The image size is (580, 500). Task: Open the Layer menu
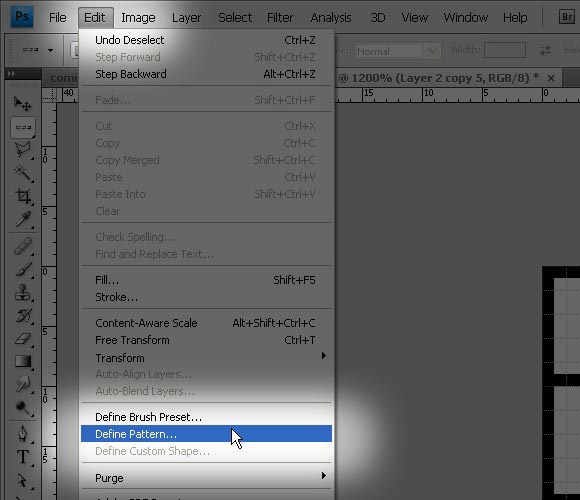(x=186, y=17)
